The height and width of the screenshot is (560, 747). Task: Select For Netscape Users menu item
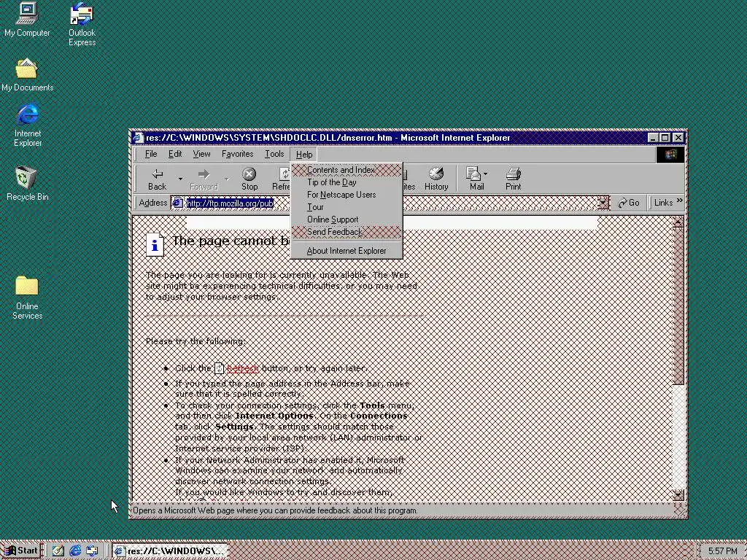(x=347, y=195)
